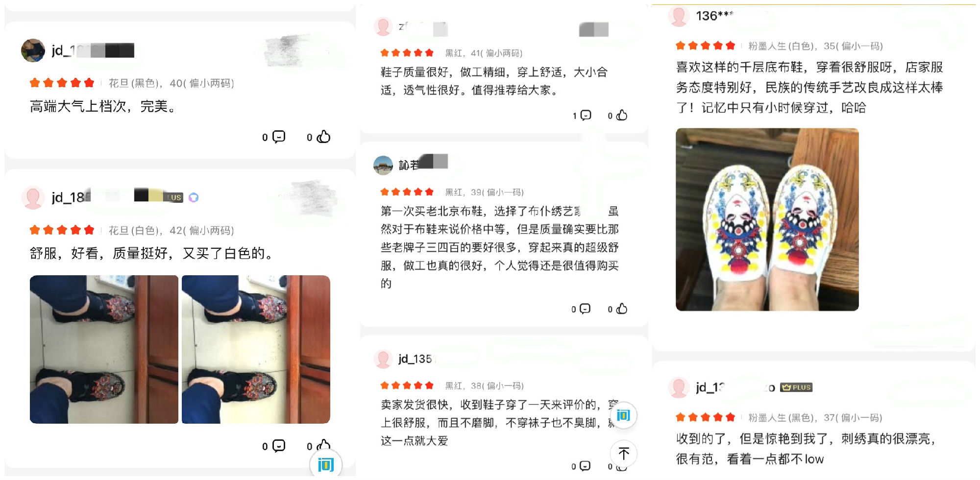Like the '高端大气上档次' review

pyautogui.click(x=323, y=137)
